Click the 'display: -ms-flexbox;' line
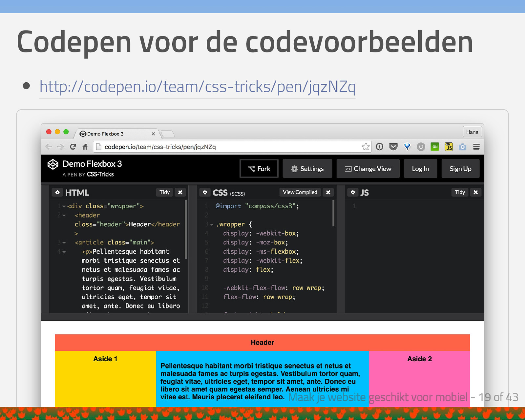This screenshot has width=525, height=420. tap(261, 252)
